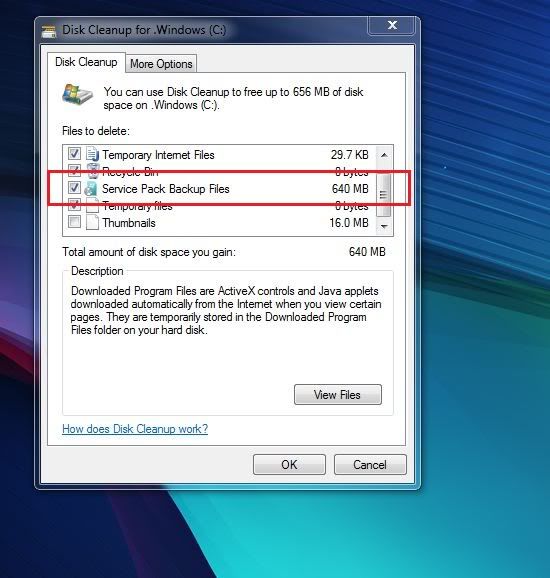
Task: Uncheck Temporary Internet Files checkbox
Action: [74, 153]
